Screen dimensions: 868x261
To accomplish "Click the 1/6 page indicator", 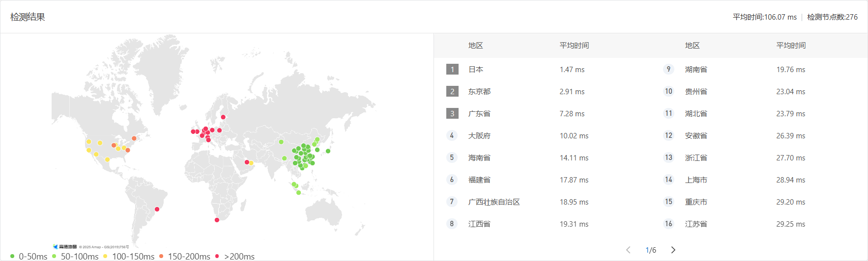I will 651,250.
